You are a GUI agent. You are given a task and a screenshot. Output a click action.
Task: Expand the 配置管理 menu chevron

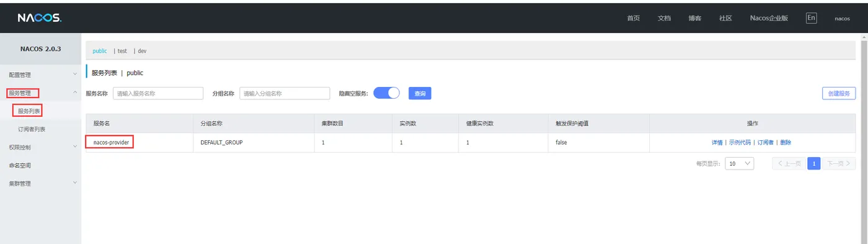tap(75, 75)
